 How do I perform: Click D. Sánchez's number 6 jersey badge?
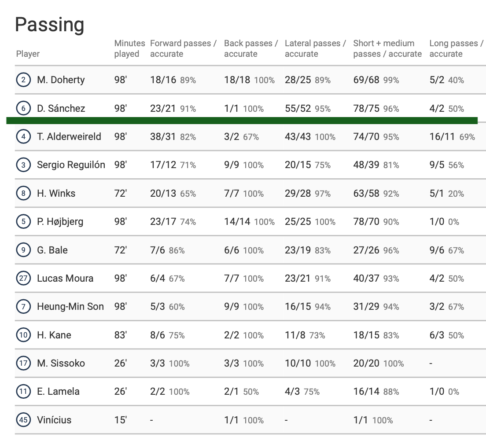tap(23, 108)
